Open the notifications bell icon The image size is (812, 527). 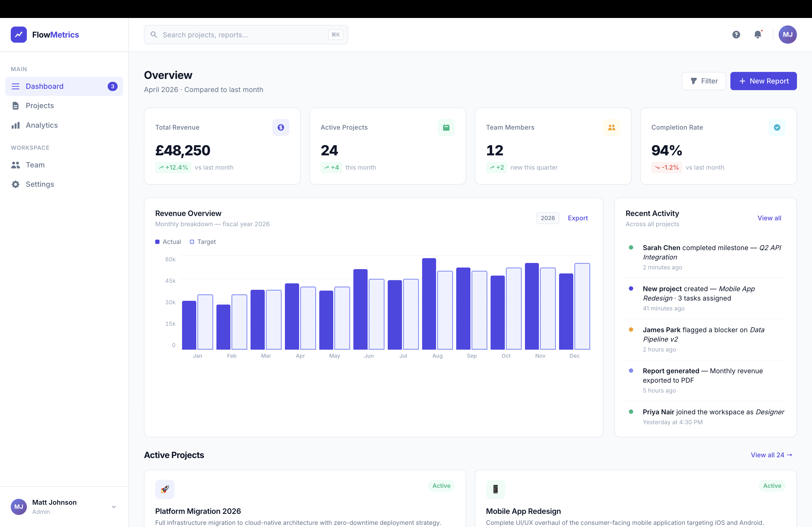tap(757, 34)
